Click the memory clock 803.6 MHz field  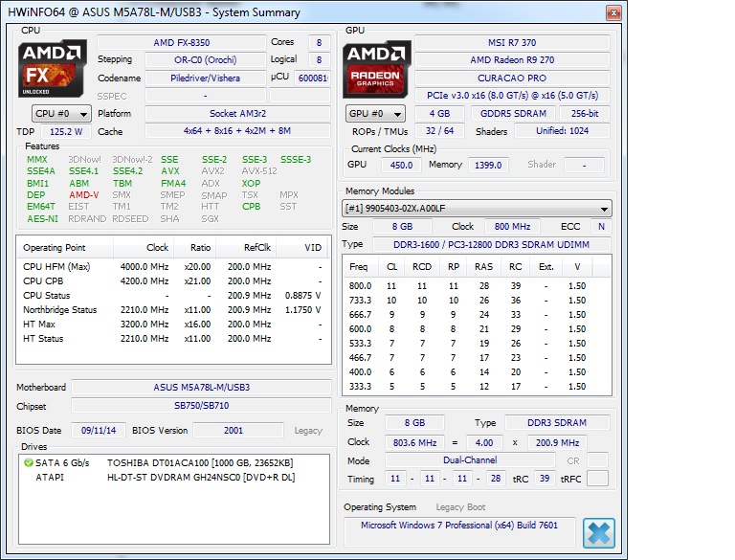pyautogui.click(x=414, y=443)
